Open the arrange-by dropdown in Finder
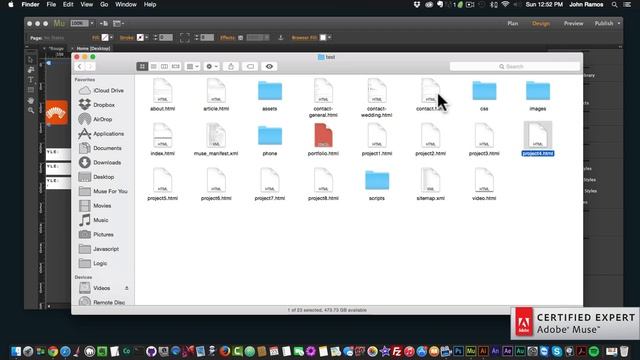 click(192, 67)
